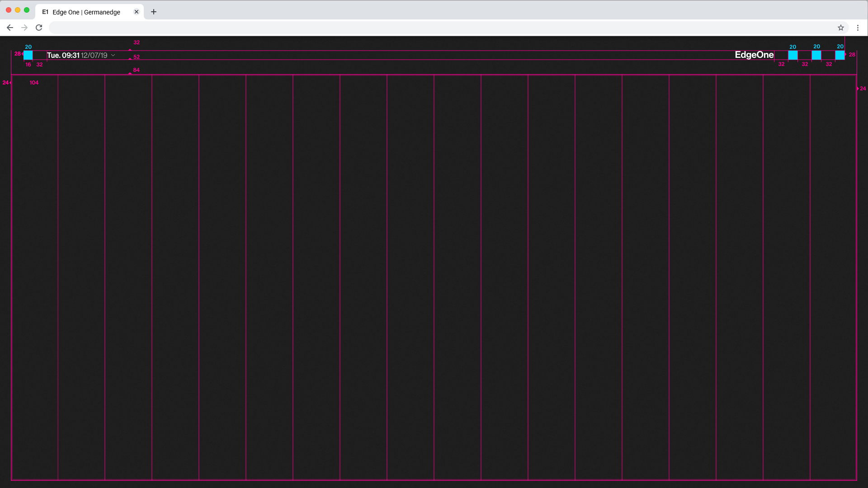868x488 pixels.
Task: Click the rightmost cyan header icon
Action: click(840, 55)
